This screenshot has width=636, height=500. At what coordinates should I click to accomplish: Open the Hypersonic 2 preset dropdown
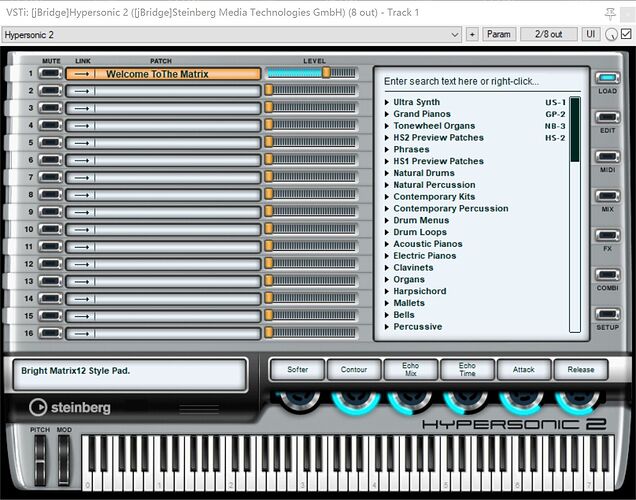tap(232, 34)
